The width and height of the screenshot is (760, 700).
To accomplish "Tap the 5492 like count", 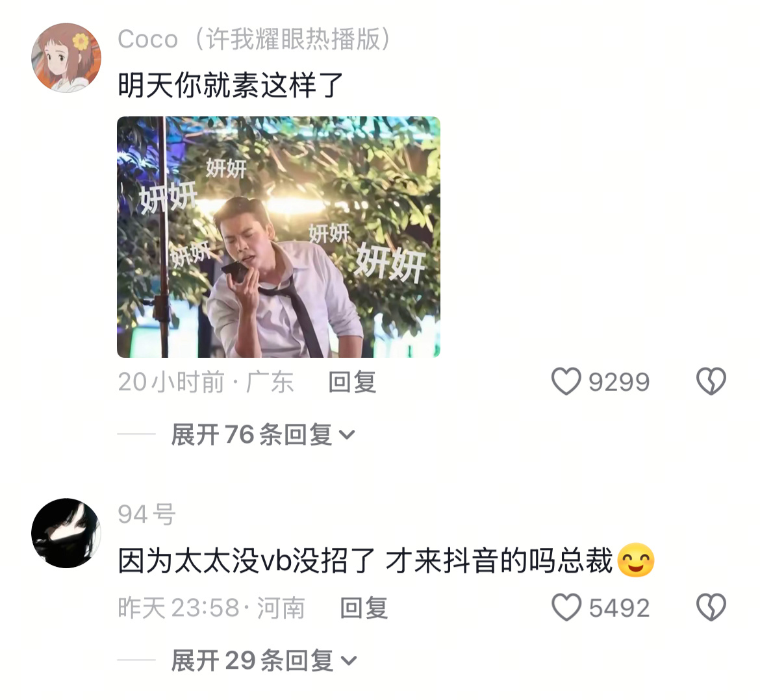I will pyautogui.click(x=619, y=608).
